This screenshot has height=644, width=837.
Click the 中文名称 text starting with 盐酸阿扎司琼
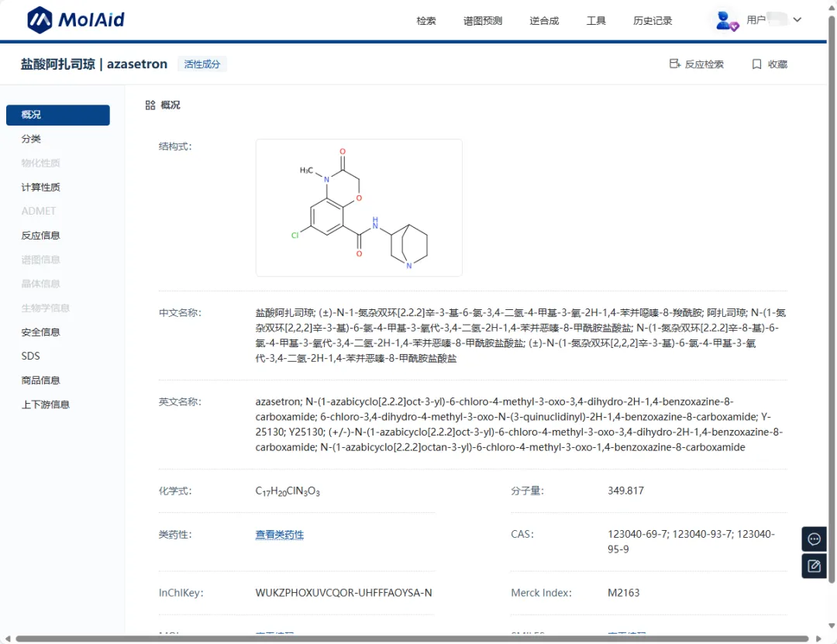point(521,336)
